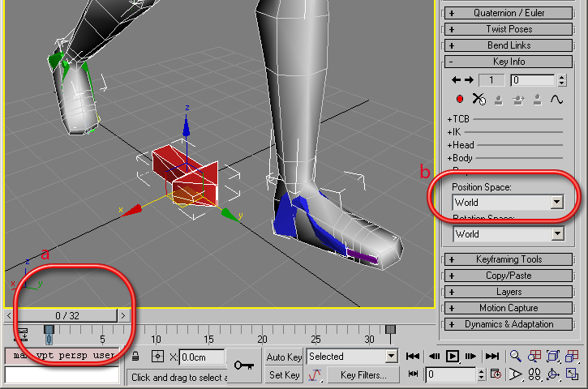Move time slider forward one frame arrow
Screen dimensions: 588x389
pos(123,315)
